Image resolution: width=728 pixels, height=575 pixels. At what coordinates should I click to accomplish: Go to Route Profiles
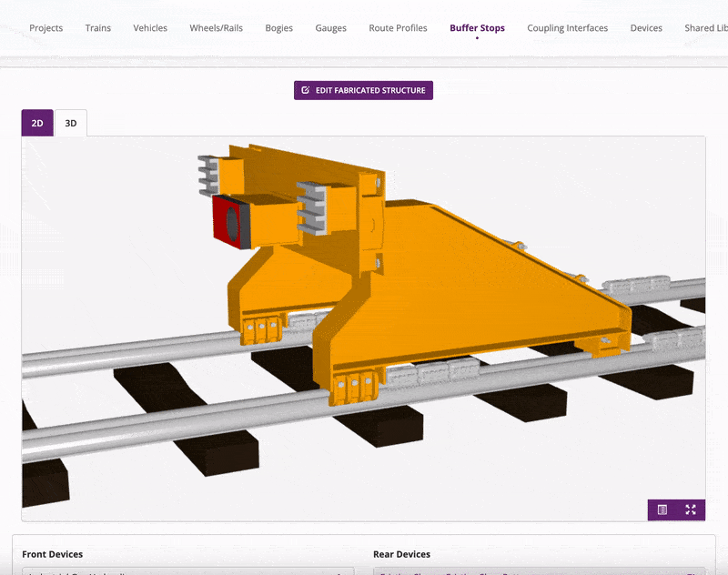pyautogui.click(x=398, y=28)
